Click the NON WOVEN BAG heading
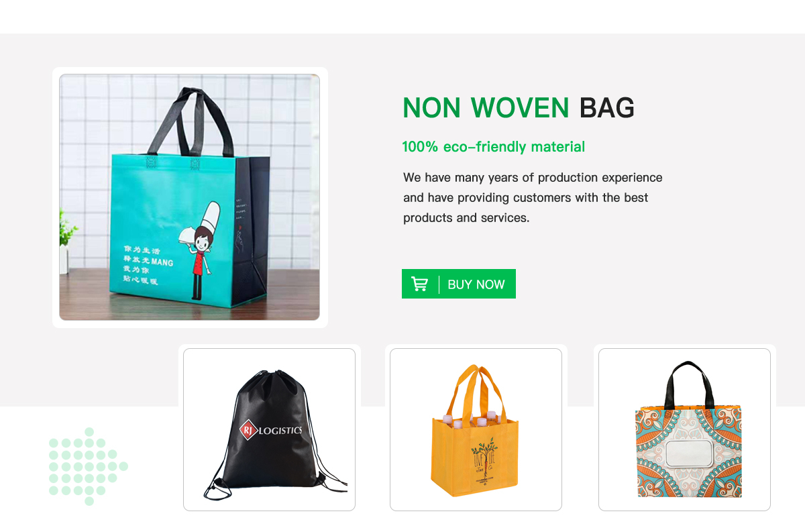The image size is (805, 532). 519,108
